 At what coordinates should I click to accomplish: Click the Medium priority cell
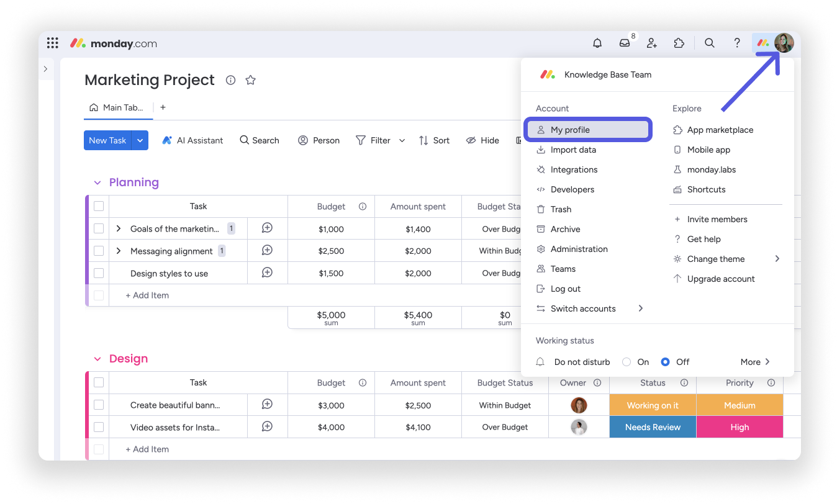tap(740, 405)
